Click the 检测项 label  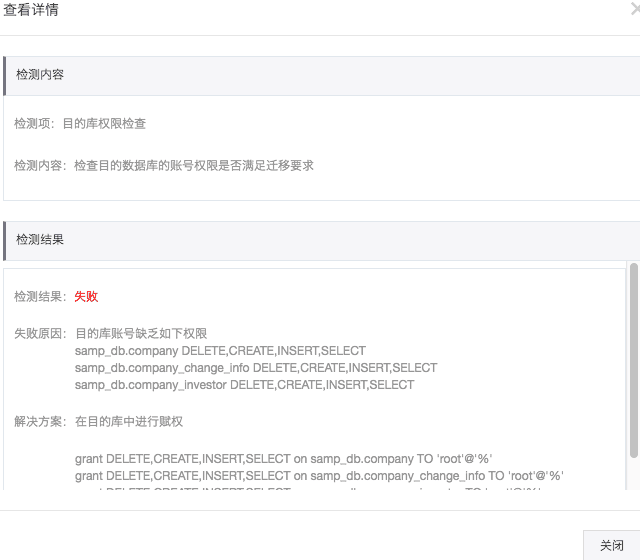[x=34, y=123]
